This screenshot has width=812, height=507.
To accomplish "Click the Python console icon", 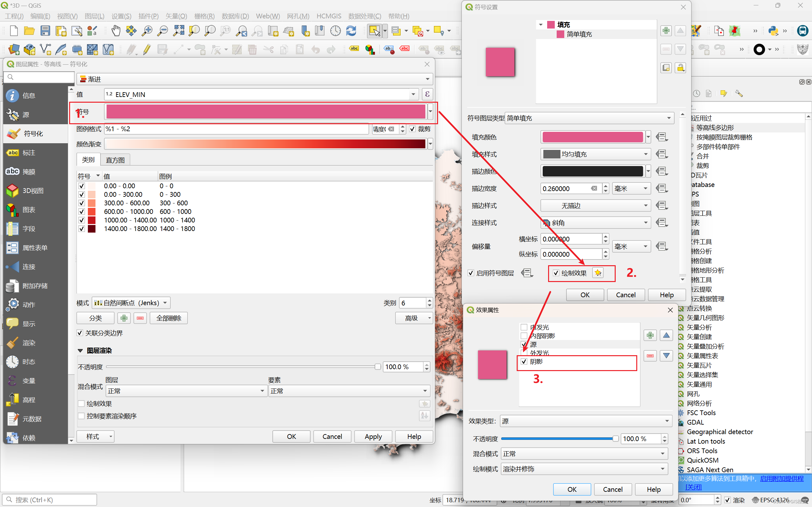I will point(773,31).
